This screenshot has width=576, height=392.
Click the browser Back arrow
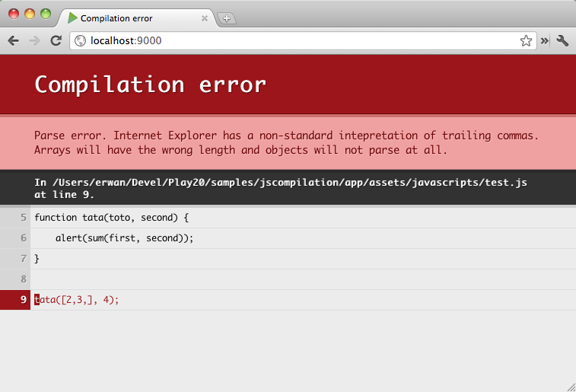click(14, 41)
